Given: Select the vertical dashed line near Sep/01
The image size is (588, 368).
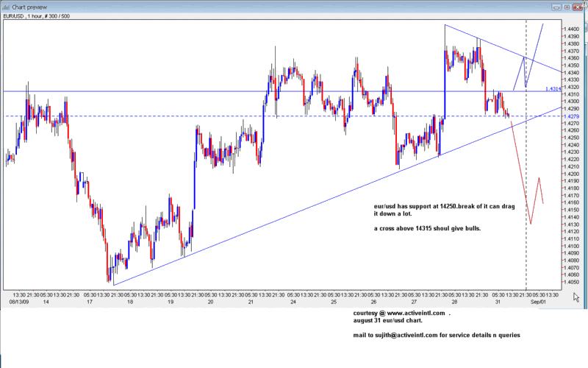Looking at the screenshot, I should tap(526, 184).
